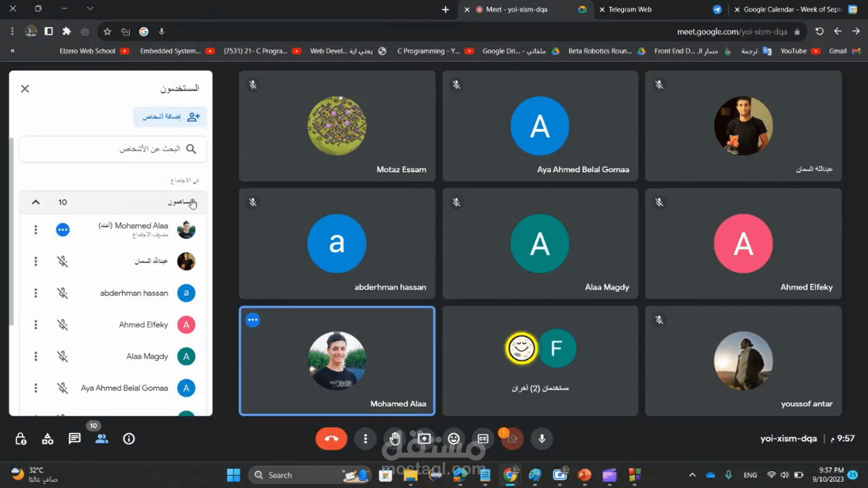Open host controls lock icon

tap(21, 439)
